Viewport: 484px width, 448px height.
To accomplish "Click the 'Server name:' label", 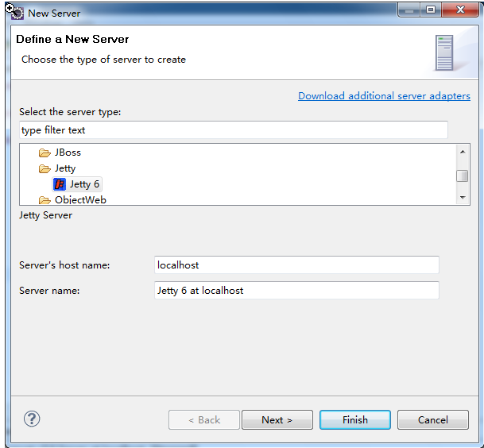I will pyautogui.click(x=49, y=291).
